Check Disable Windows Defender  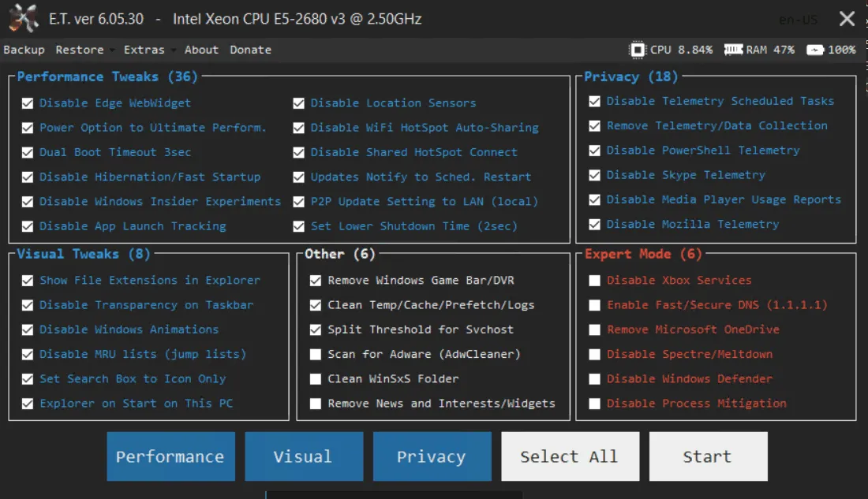[594, 379]
